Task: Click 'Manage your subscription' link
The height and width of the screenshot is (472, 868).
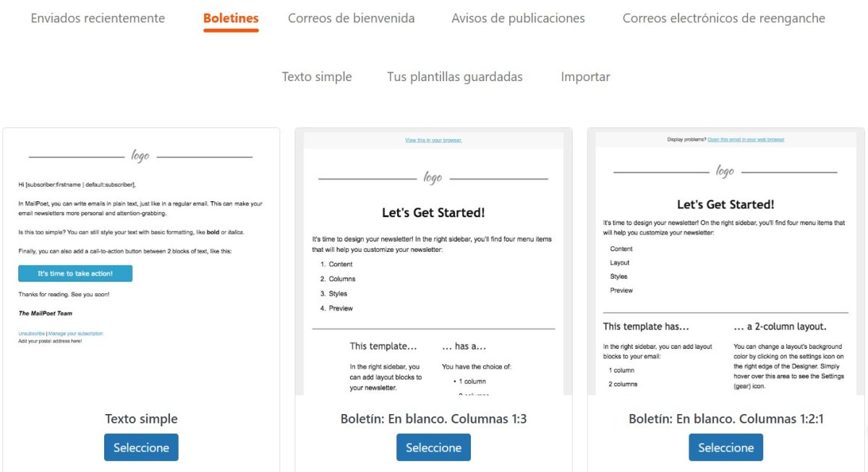Action: pos(75,334)
